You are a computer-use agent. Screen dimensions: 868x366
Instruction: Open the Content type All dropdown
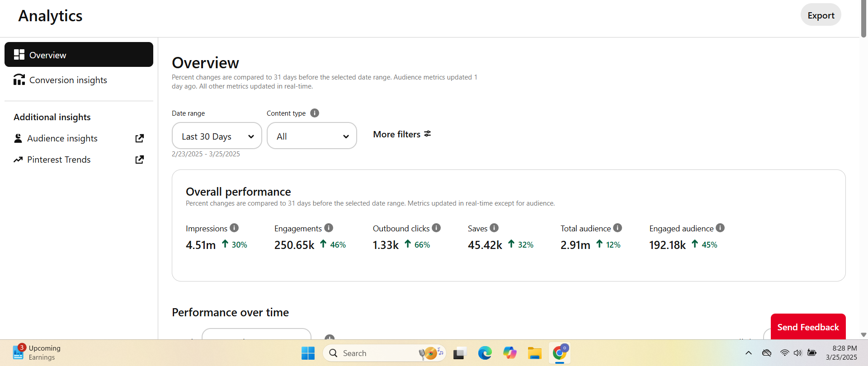[312, 136]
